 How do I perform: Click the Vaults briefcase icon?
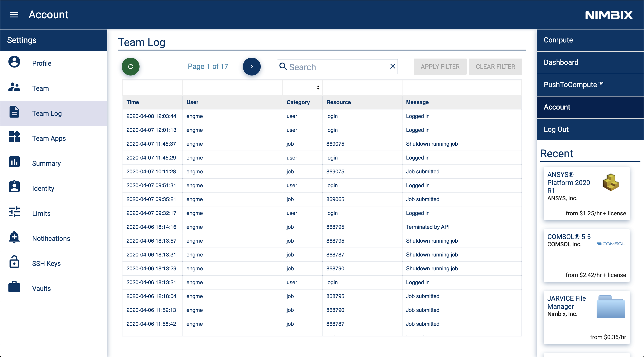[14, 288]
